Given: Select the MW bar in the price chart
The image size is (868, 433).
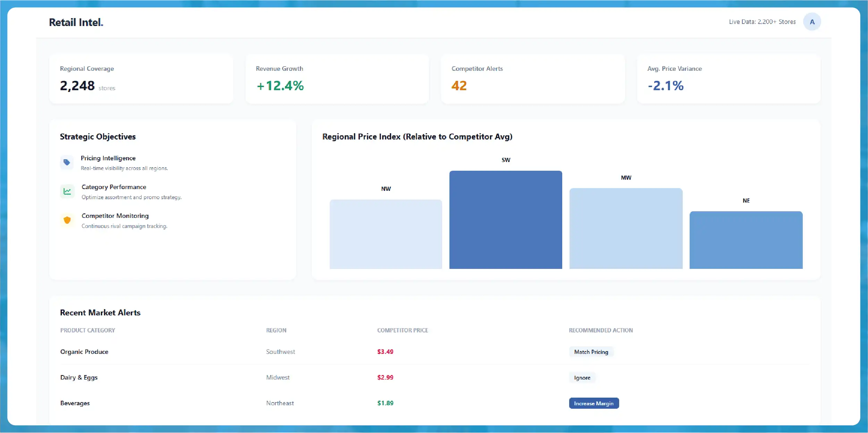Looking at the screenshot, I should [626, 228].
